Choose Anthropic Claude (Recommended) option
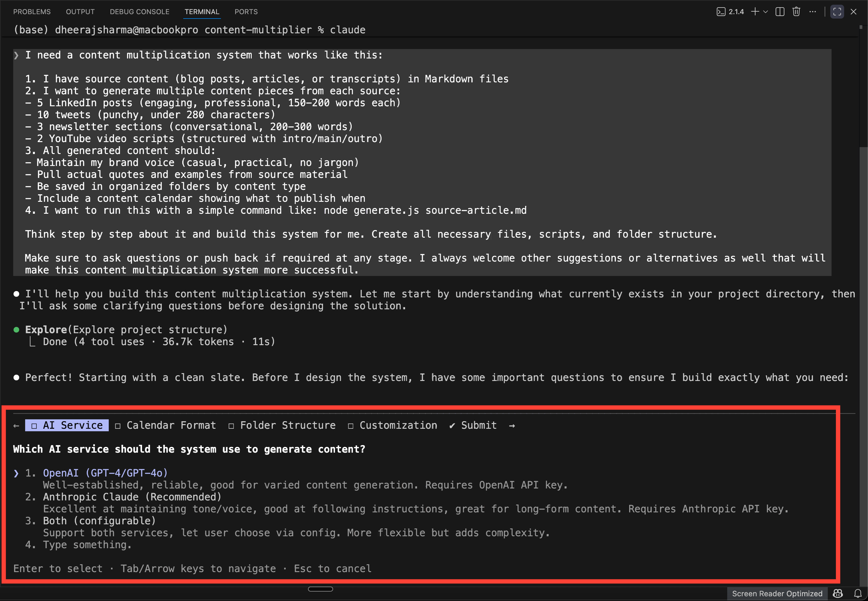868x601 pixels. tap(132, 497)
